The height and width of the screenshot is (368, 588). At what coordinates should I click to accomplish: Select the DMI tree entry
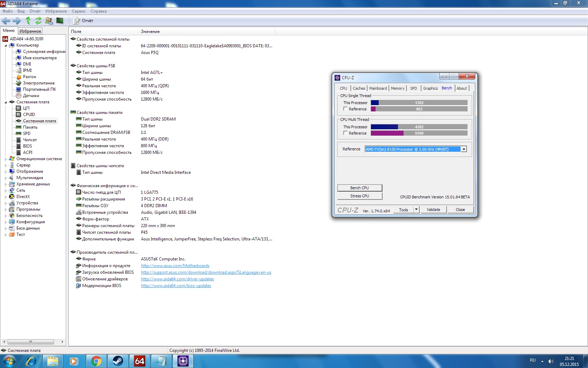(x=27, y=64)
